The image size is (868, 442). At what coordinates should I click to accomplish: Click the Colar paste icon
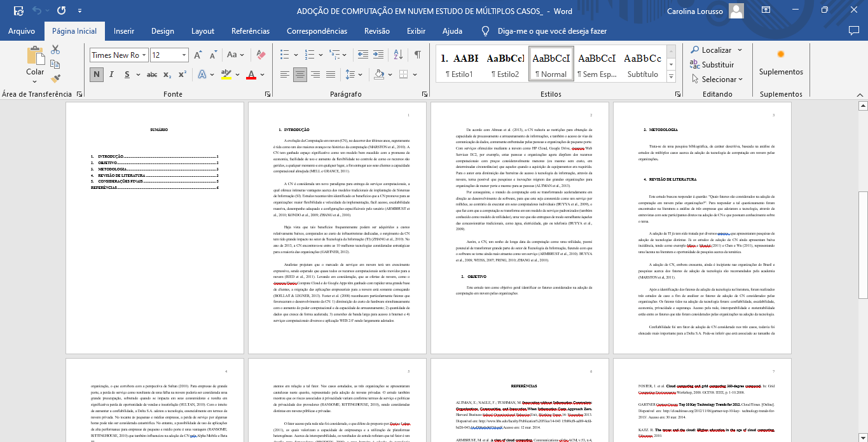(x=36, y=56)
